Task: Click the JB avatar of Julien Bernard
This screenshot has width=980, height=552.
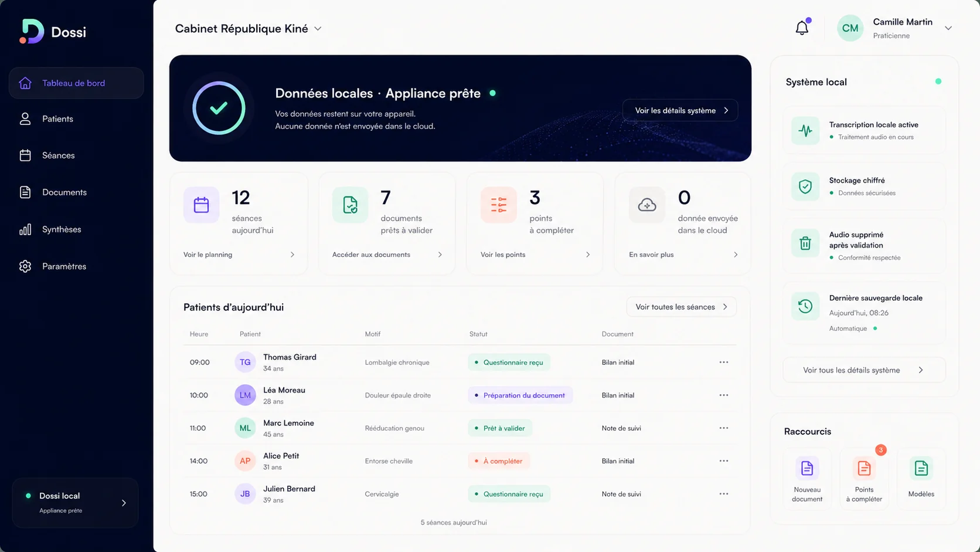Action: click(x=245, y=494)
